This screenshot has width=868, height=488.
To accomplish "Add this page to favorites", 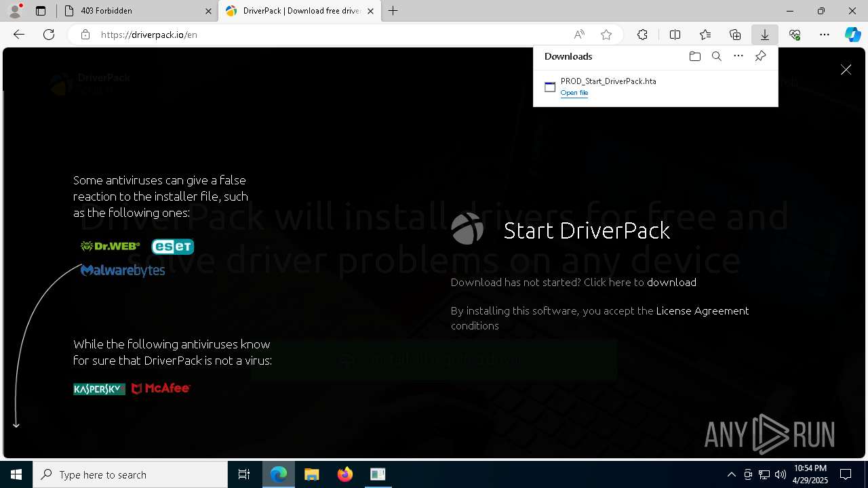I will click(606, 35).
